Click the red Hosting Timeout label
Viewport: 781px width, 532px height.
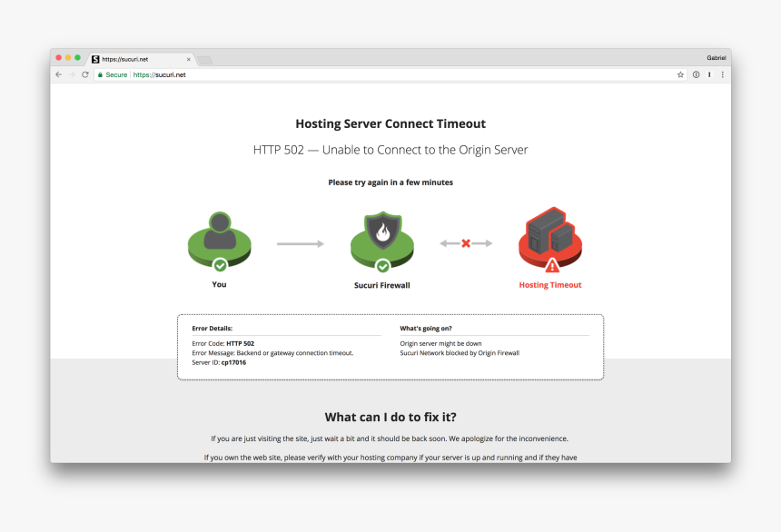click(550, 285)
